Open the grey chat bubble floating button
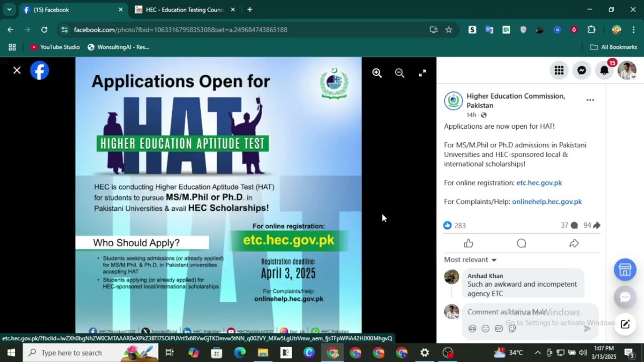The width and height of the screenshot is (644, 362). (x=625, y=297)
